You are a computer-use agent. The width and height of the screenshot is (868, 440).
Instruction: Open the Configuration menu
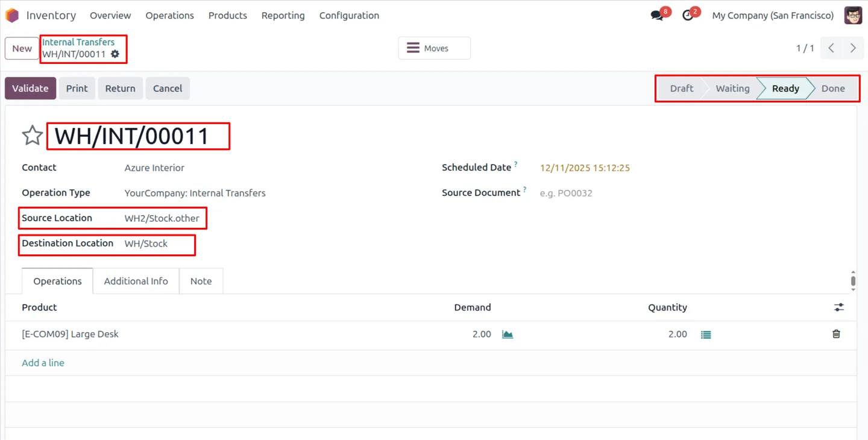(349, 16)
